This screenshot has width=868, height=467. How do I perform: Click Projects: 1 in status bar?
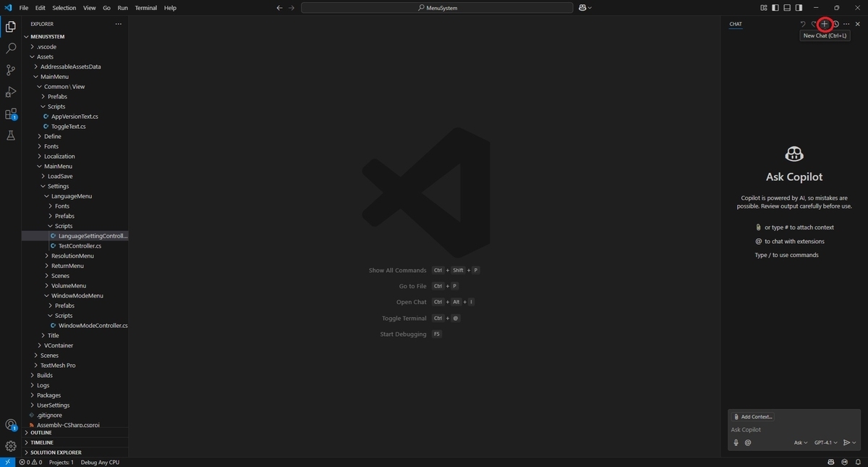61,462
